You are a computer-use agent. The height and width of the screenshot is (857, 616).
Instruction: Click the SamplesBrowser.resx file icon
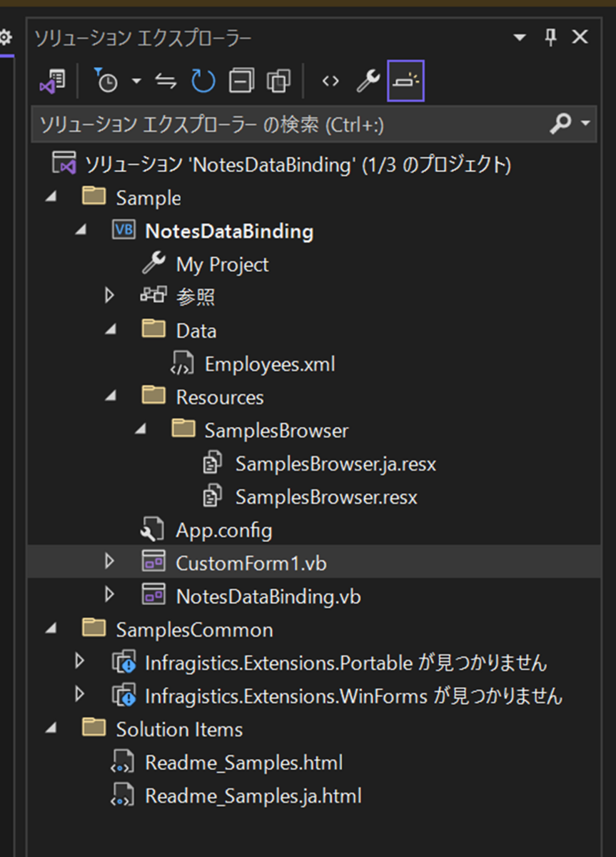click(x=213, y=496)
